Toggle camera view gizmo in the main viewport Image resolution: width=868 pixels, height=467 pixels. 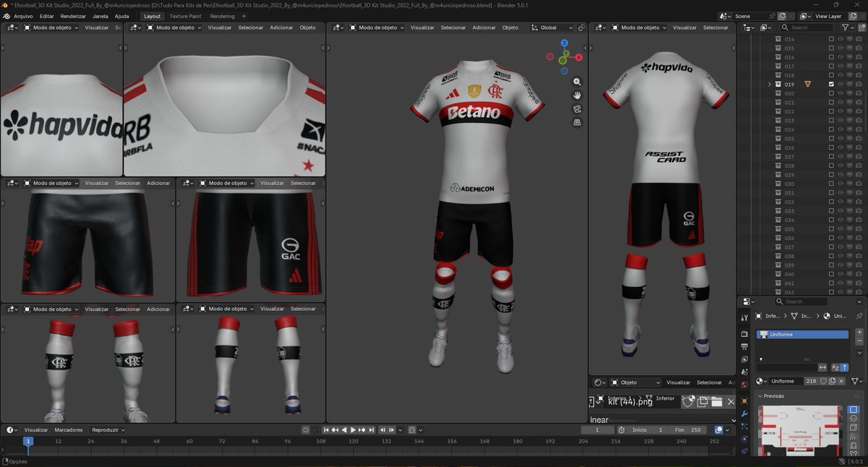click(577, 109)
